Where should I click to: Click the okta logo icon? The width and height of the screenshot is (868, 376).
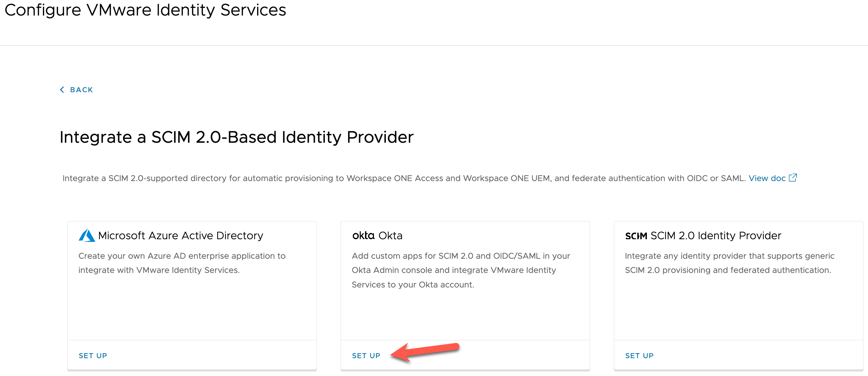[363, 236]
